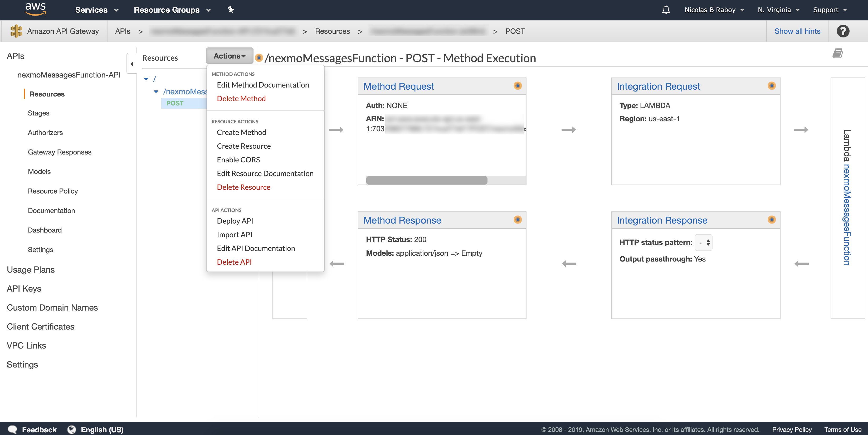868x435 pixels.
Task: Select Import API
Action: (235, 235)
